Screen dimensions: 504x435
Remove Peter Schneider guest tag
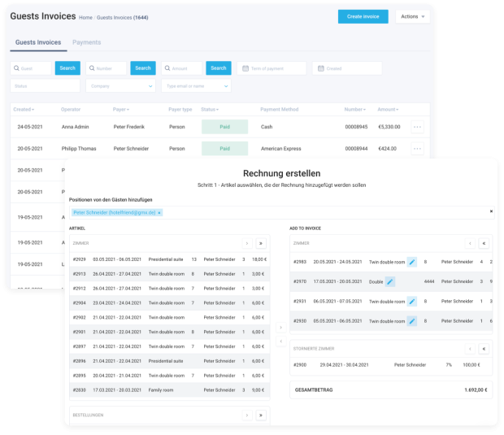click(x=159, y=213)
